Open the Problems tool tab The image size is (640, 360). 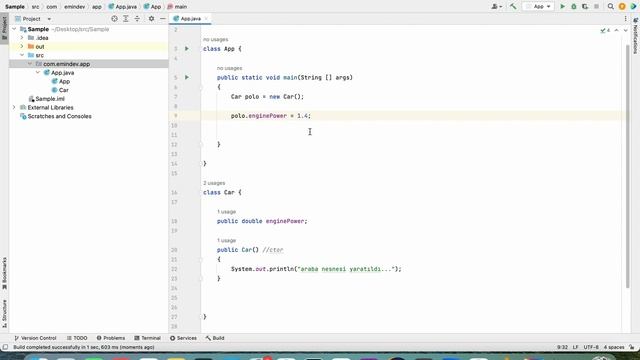click(111, 338)
